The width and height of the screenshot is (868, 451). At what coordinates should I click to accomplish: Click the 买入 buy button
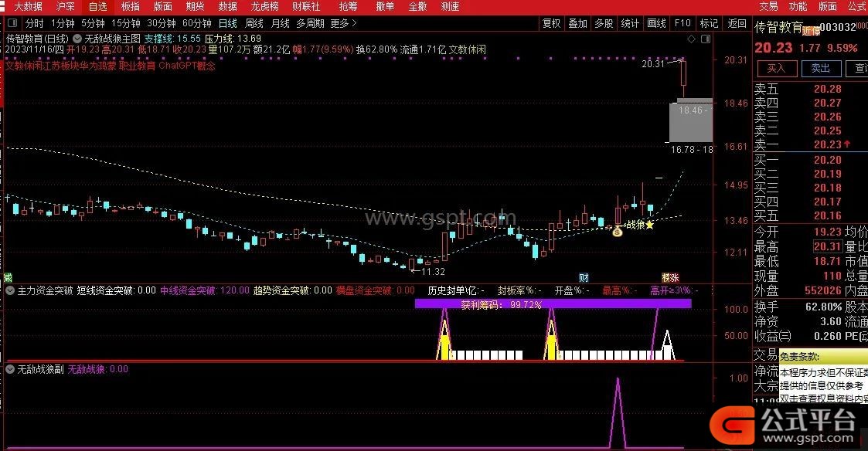coord(777,68)
